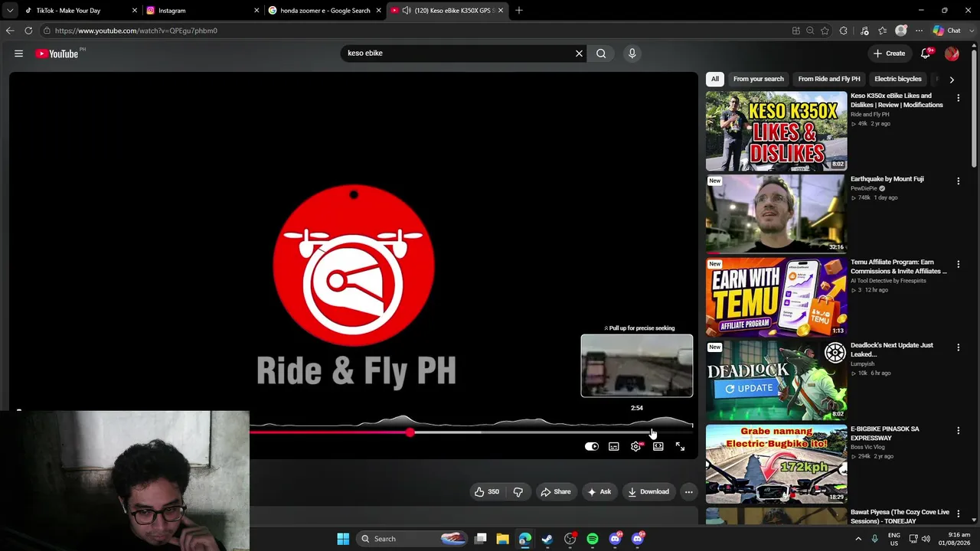Open a new browser tab
Image resolution: width=980 pixels, height=551 pixels.
coord(519,11)
